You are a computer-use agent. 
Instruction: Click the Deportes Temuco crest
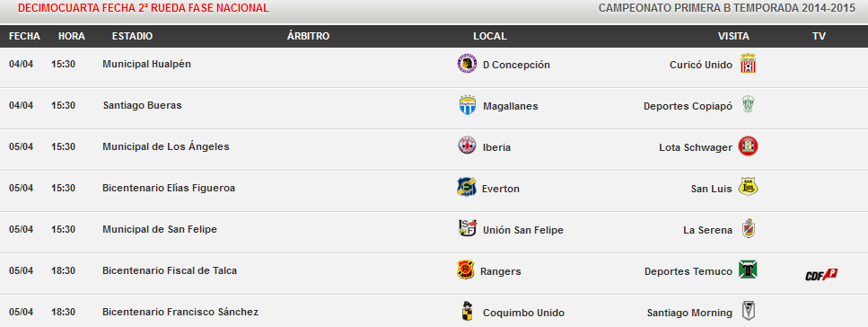pyautogui.click(x=748, y=270)
